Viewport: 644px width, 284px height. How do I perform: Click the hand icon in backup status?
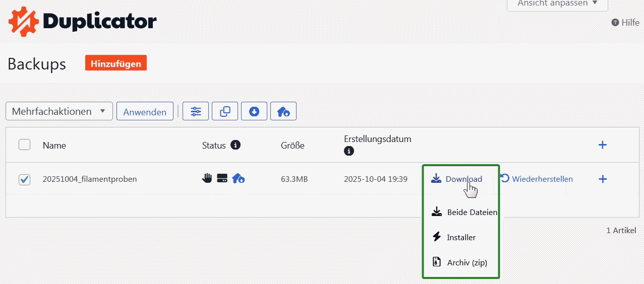click(207, 178)
